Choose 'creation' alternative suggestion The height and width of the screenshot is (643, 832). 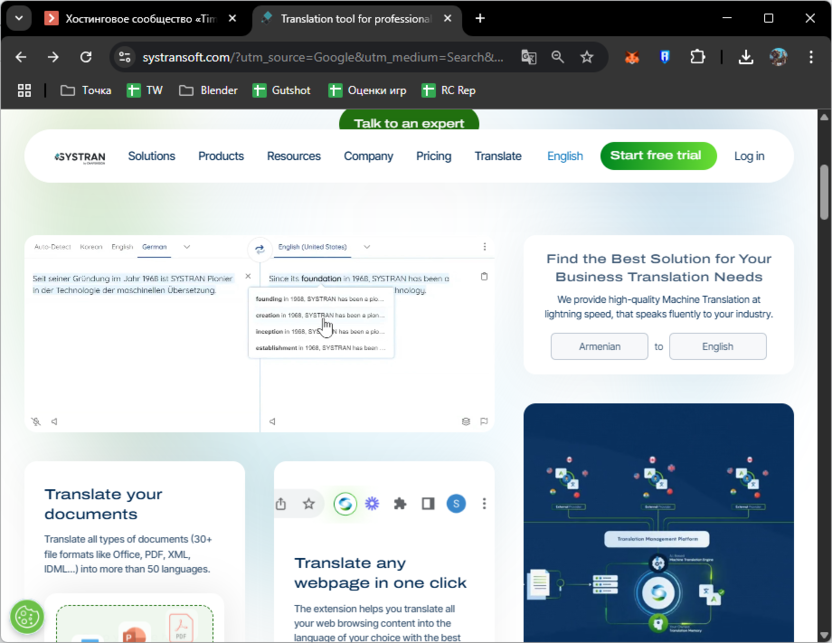coord(321,315)
